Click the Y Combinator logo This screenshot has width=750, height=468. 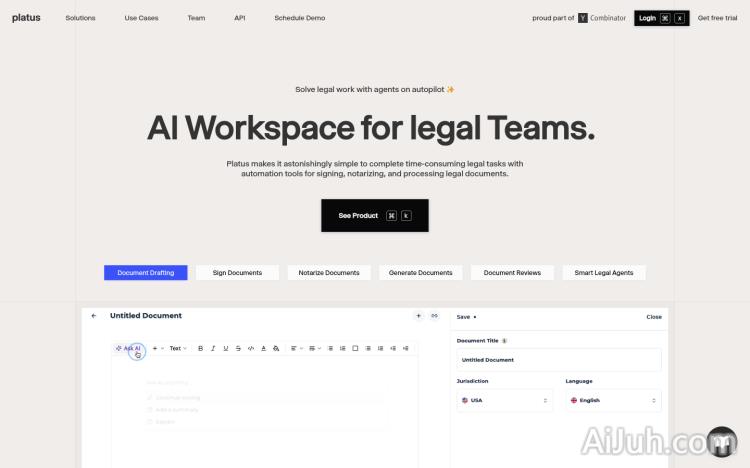pos(583,18)
